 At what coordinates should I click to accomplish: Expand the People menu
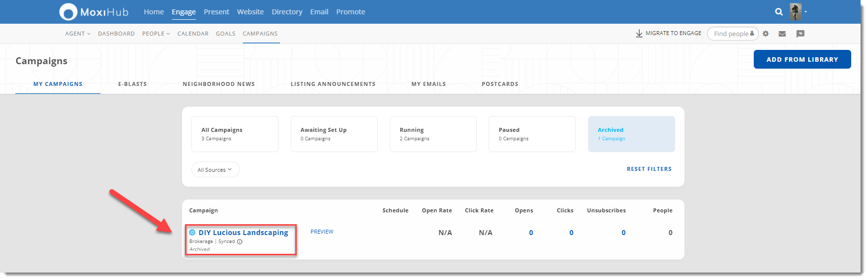point(156,34)
